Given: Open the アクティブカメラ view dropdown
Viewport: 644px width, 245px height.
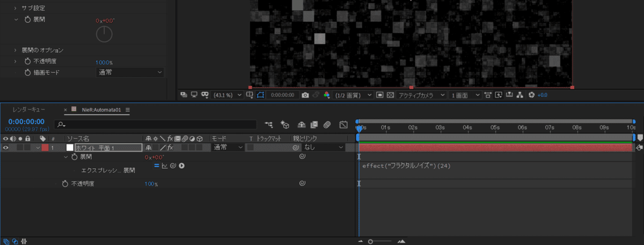Looking at the screenshot, I should pyautogui.click(x=421, y=95).
